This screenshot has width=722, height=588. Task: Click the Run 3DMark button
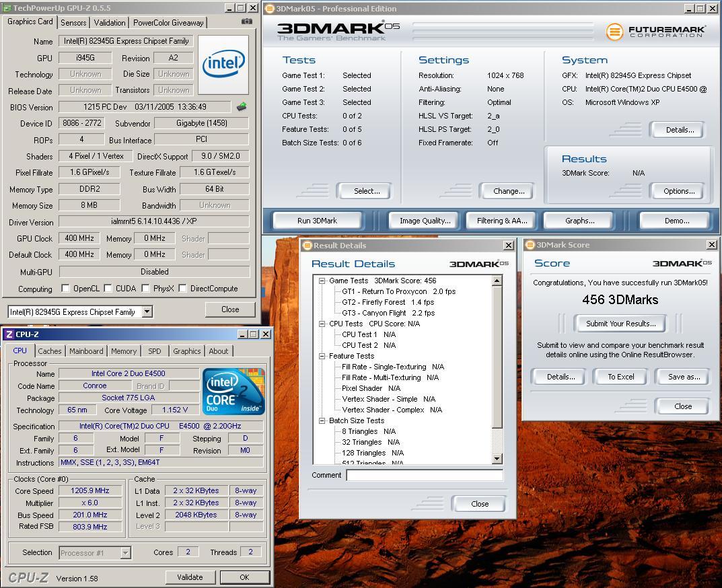(x=317, y=221)
